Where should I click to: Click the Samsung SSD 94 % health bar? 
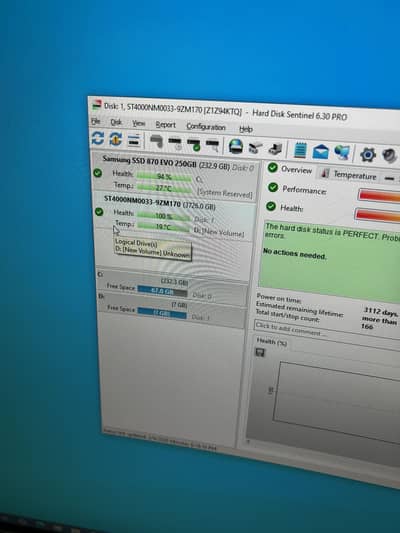pyautogui.click(x=164, y=177)
